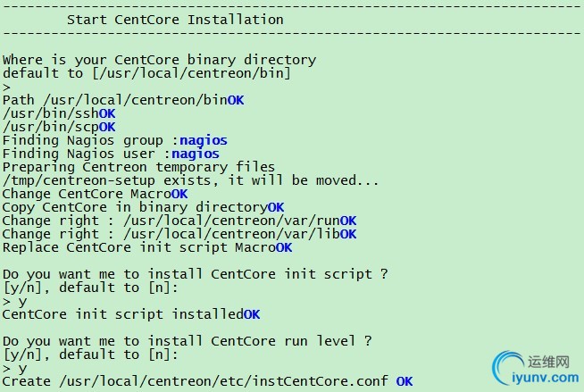This screenshot has height=392, width=584.
Task: Click the OK after /usr/bin/ssh
Action: tap(107, 113)
